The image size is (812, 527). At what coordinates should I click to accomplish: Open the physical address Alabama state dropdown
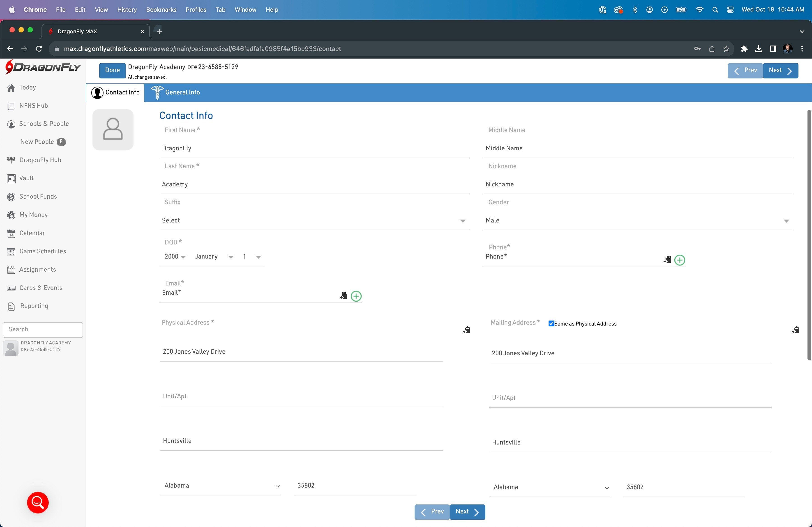click(x=220, y=486)
